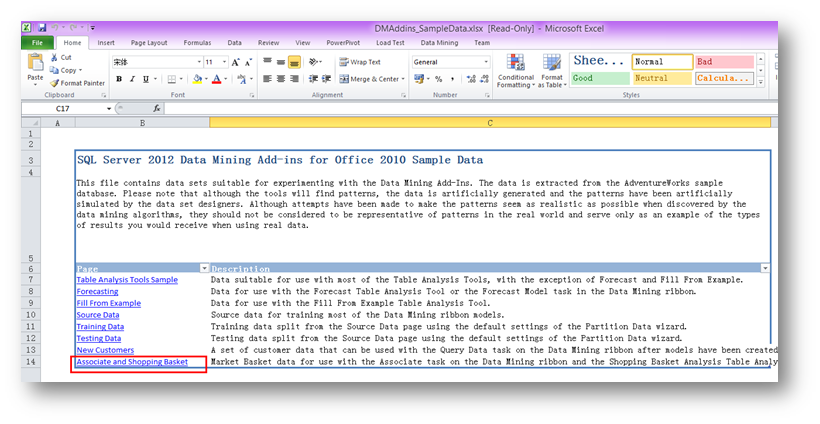
Task: Open the Forecasting link
Action: (x=97, y=292)
